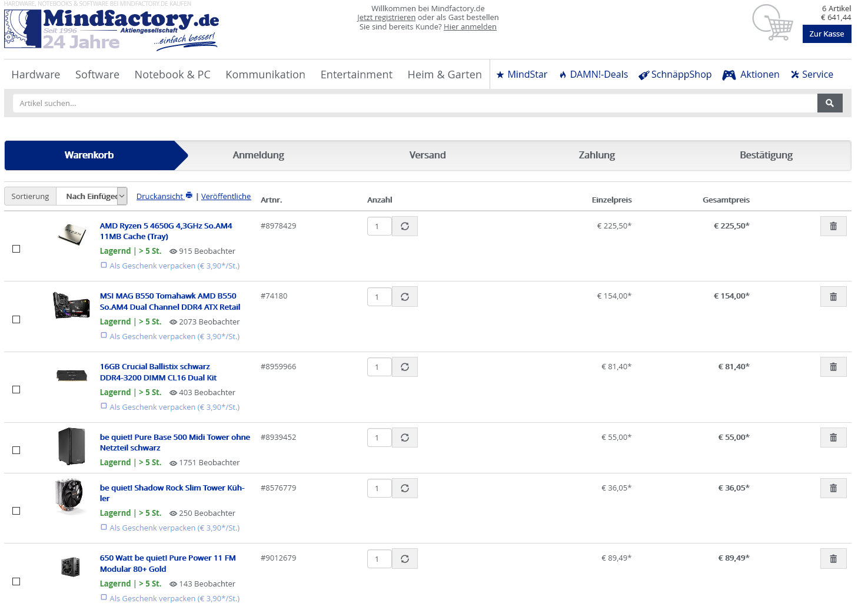Screen dimensions: 868x613
Task: Update quantity for Pure Power 11 FM
Action: click(x=405, y=559)
